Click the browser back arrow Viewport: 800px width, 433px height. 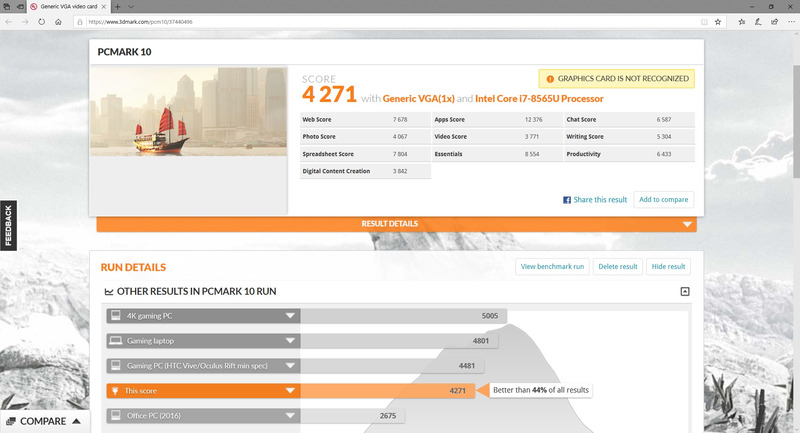point(8,22)
